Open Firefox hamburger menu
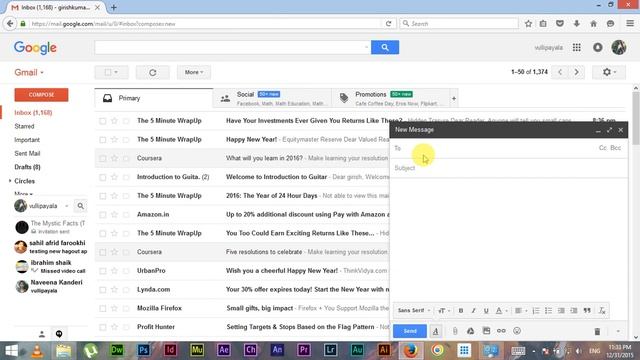Image resolution: width=640 pixels, height=360 pixels. [x=630, y=24]
